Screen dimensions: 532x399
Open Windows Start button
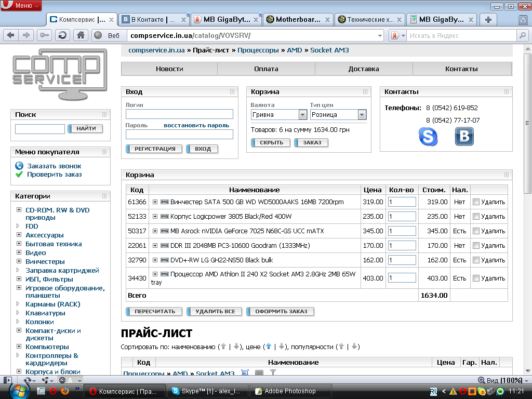pos(19,391)
